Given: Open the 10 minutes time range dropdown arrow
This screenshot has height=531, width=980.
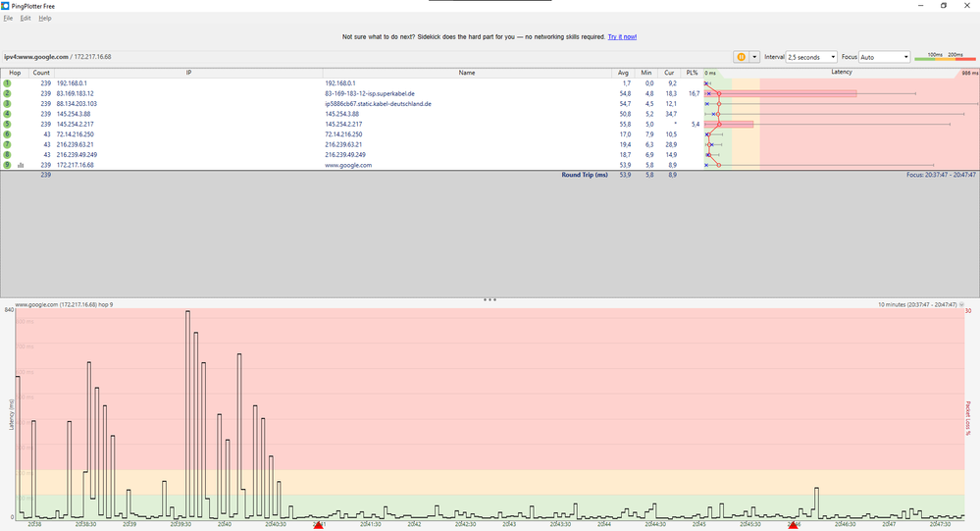Looking at the screenshot, I should (x=961, y=304).
